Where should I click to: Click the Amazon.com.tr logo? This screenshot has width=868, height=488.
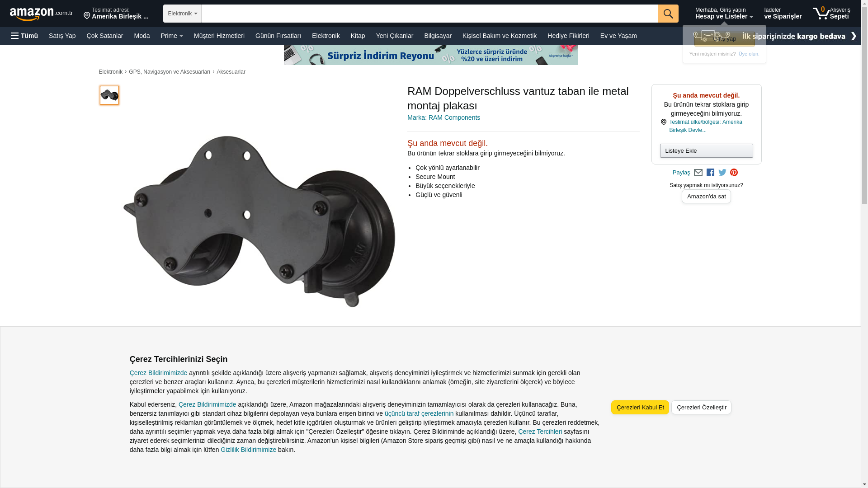41,14
